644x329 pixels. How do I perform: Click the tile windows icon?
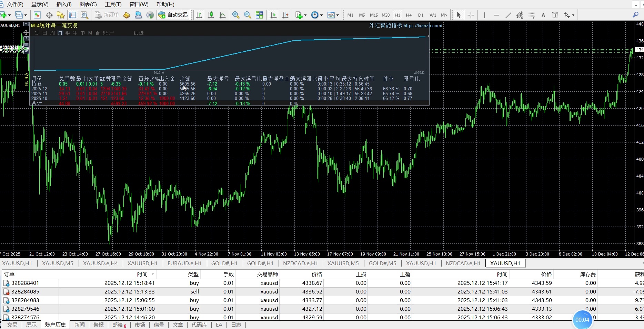259,15
